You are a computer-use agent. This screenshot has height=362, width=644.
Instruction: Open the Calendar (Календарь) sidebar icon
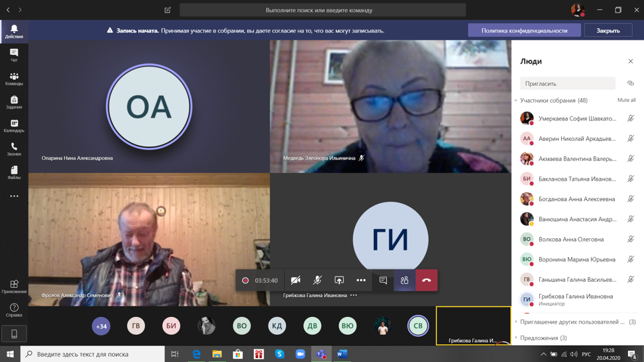(14, 126)
